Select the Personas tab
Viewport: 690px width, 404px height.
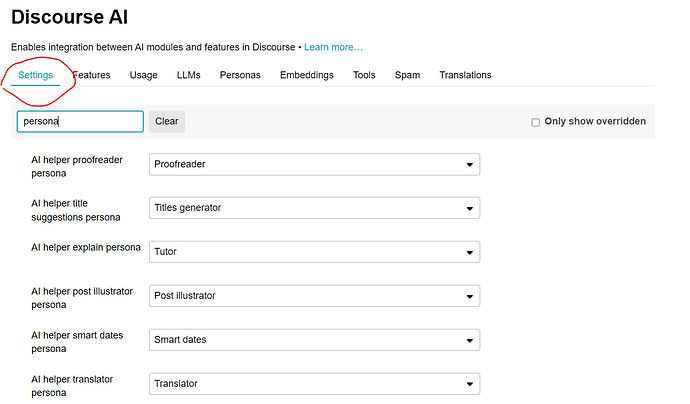(x=240, y=75)
